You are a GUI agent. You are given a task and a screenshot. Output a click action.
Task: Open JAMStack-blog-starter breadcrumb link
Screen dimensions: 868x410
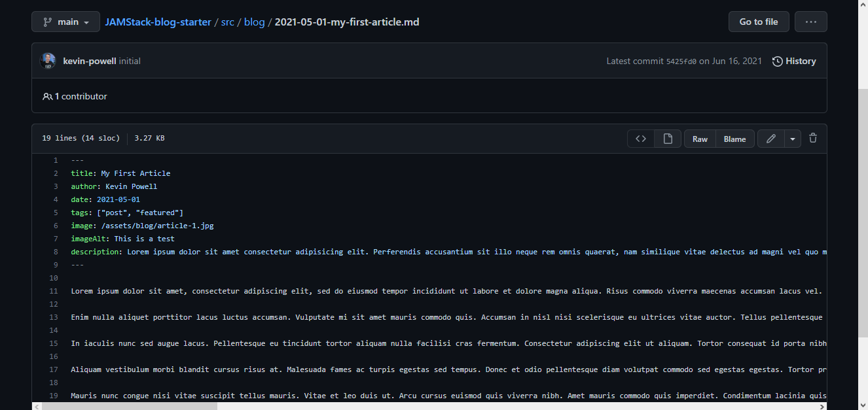[158, 22]
